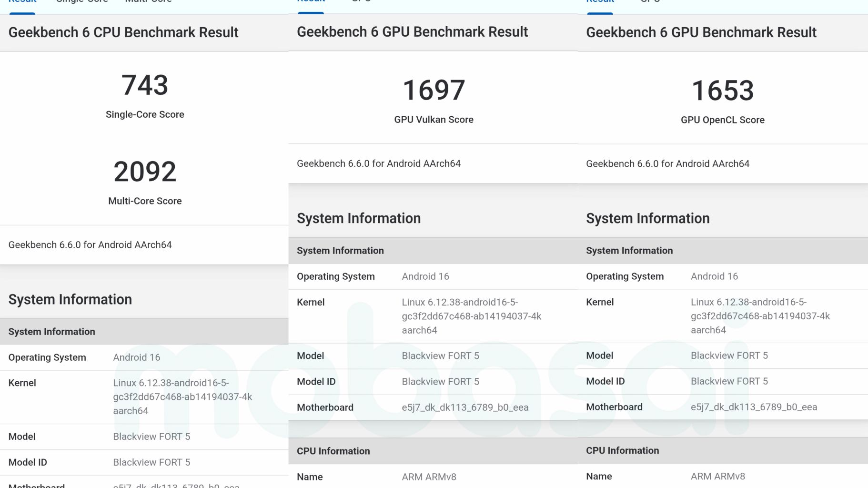Click the Geekbench 6 CPU Benchmark Result heading
The image size is (868, 488).
pyautogui.click(x=123, y=32)
